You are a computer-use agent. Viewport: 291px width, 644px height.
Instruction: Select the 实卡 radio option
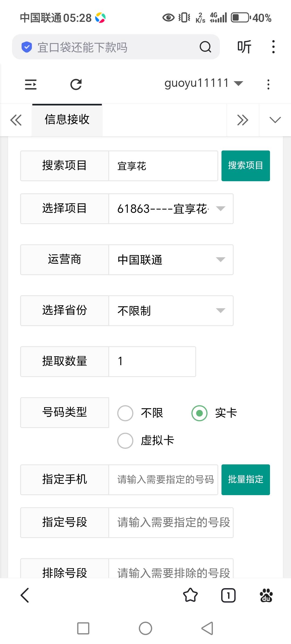199,413
